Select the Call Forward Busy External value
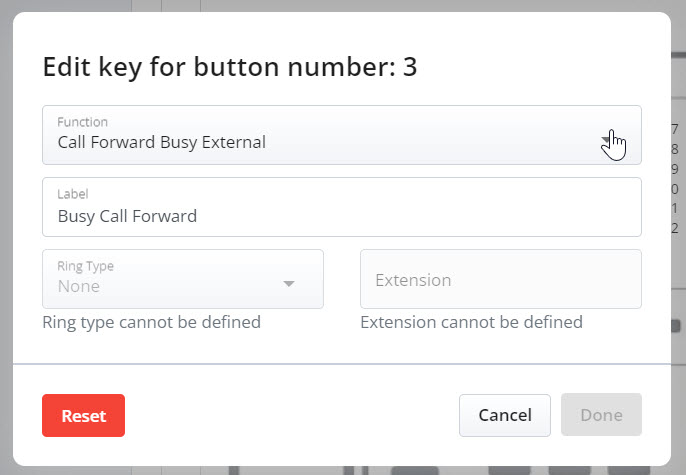 [161, 142]
